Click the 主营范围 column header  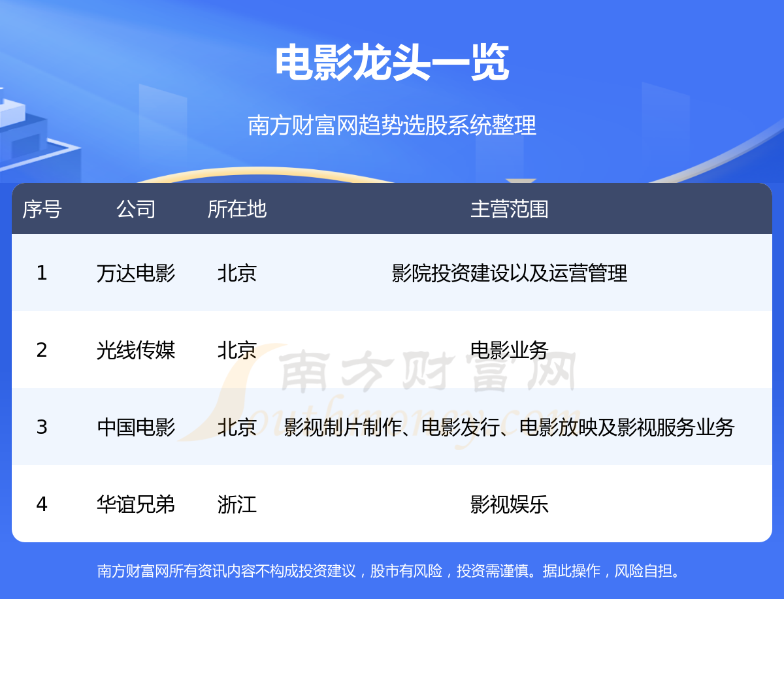tap(510, 209)
